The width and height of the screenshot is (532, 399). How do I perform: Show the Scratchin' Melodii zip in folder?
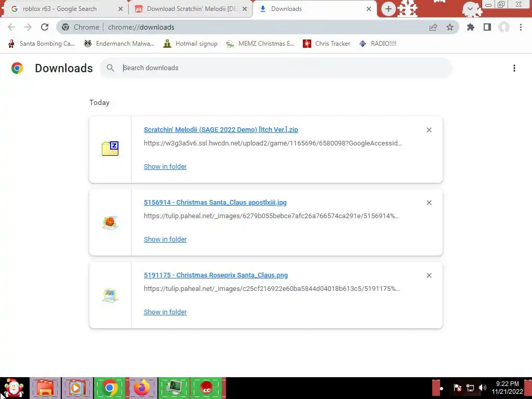tap(165, 167)
